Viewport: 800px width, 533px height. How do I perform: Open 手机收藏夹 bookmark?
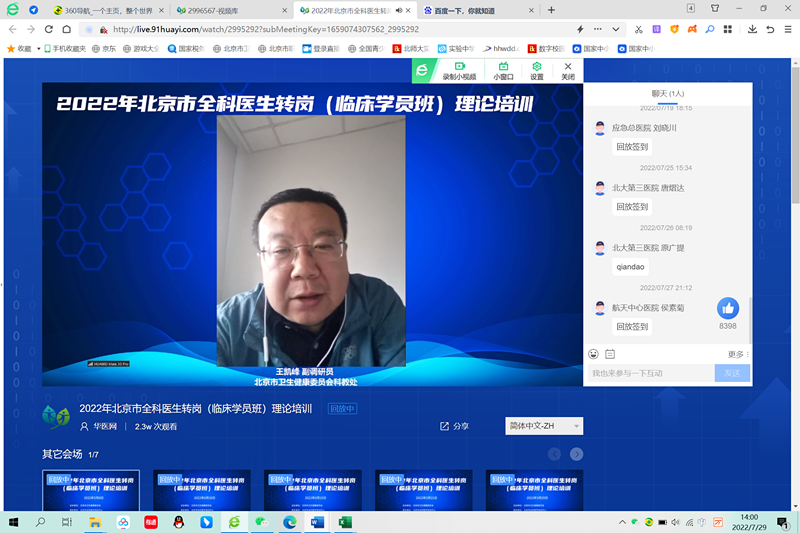point(65,48)
